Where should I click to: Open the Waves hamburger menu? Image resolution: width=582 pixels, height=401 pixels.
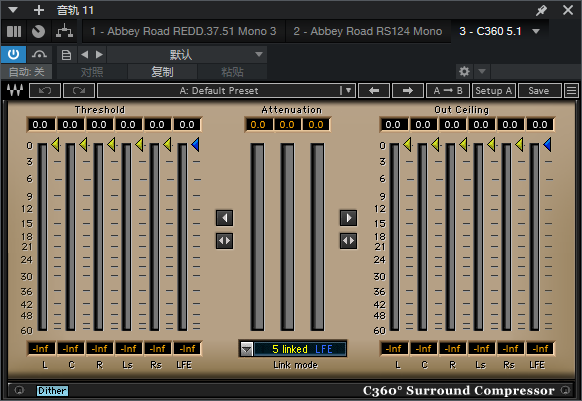point(572,91)
